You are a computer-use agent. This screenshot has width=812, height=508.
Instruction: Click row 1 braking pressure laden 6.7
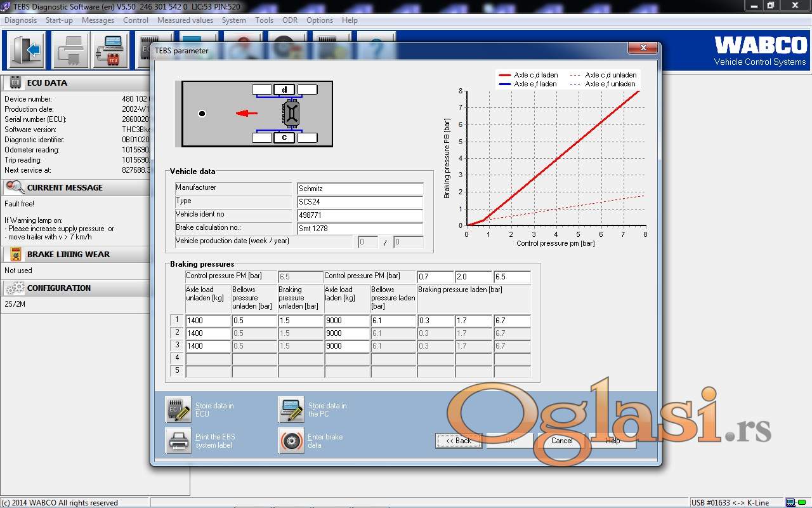pos(512,321)
